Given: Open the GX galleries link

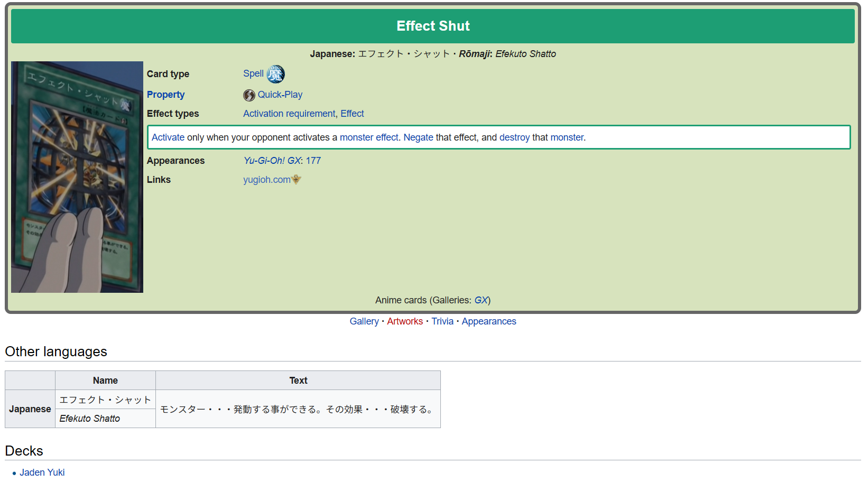Looking at the screenshot, I should [x=481, y=300].
